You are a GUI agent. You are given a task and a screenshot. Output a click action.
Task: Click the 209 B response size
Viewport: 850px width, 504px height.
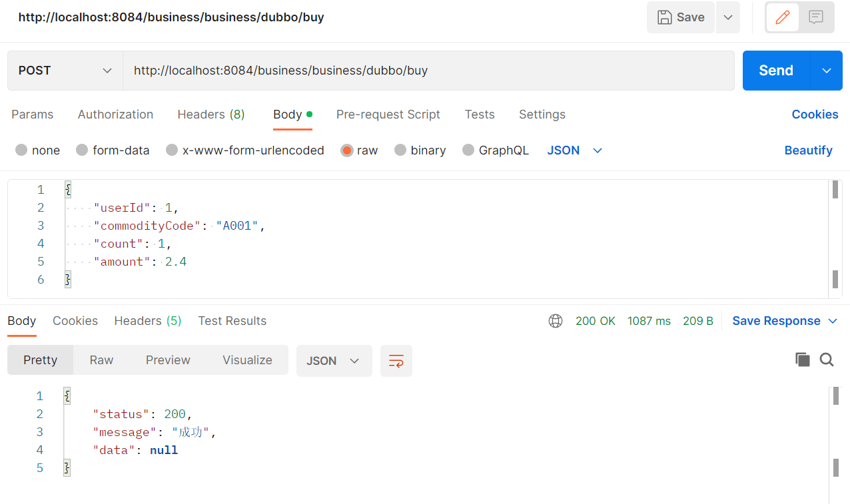[698, 321]
